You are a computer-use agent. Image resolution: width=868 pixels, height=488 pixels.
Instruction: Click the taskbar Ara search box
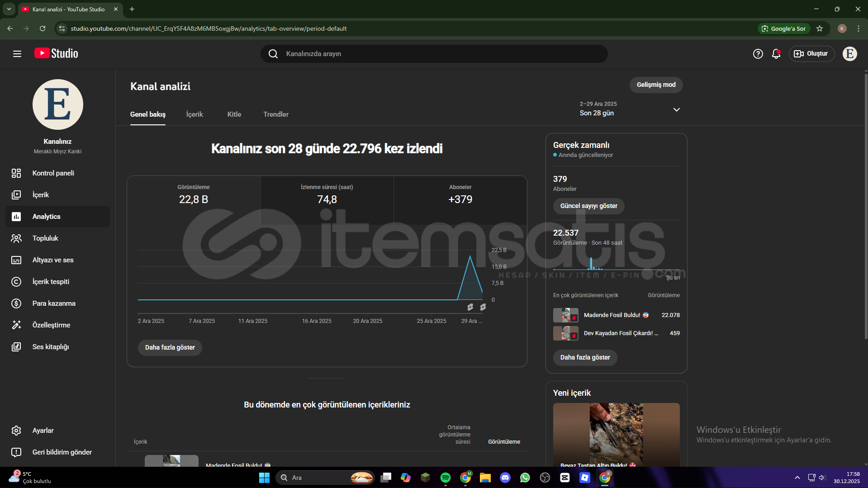[325, 478]
